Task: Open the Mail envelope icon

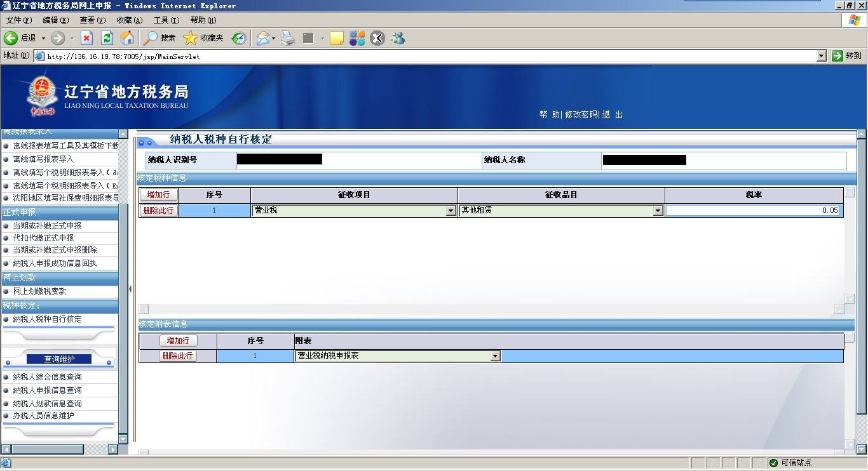Action: 262,38
